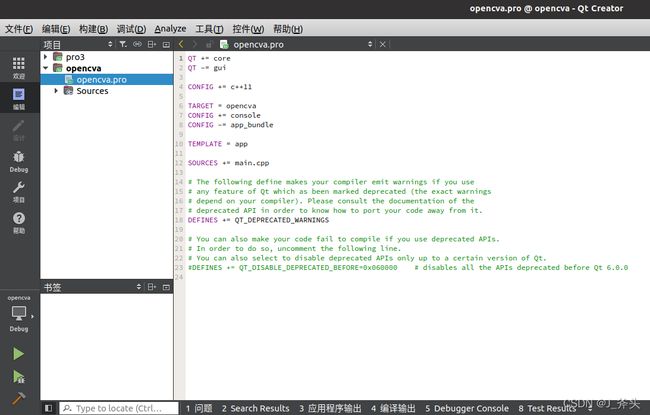650x415 pixels.
Task: Open the 控件(W) menu
Action: (248, 29)
